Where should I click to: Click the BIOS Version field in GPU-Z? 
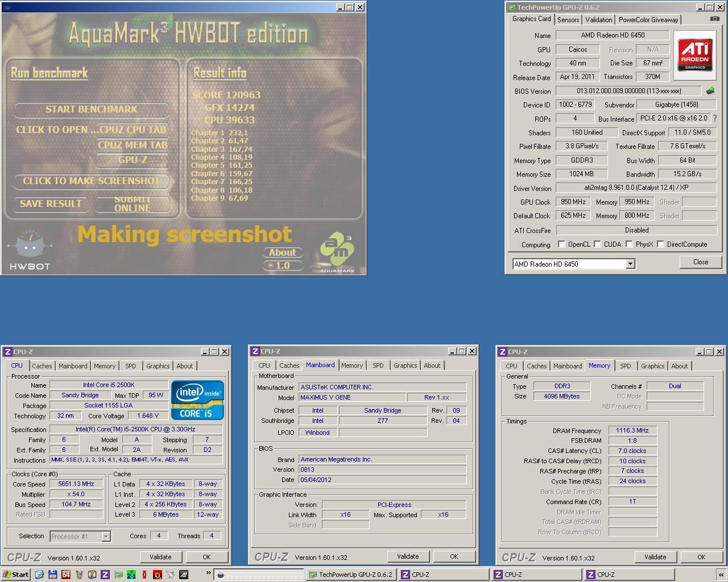click(x=628, y=91)
